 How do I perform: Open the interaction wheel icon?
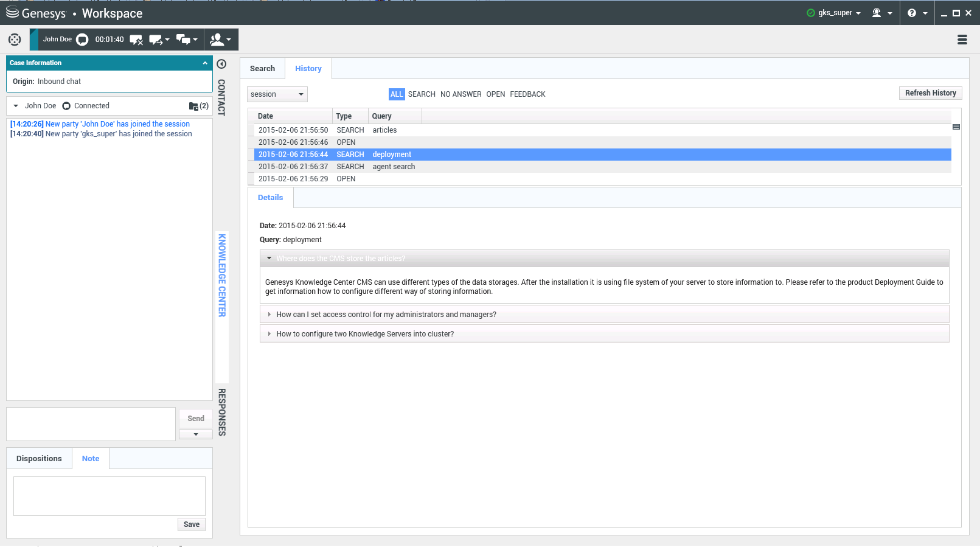pos(15,40)
